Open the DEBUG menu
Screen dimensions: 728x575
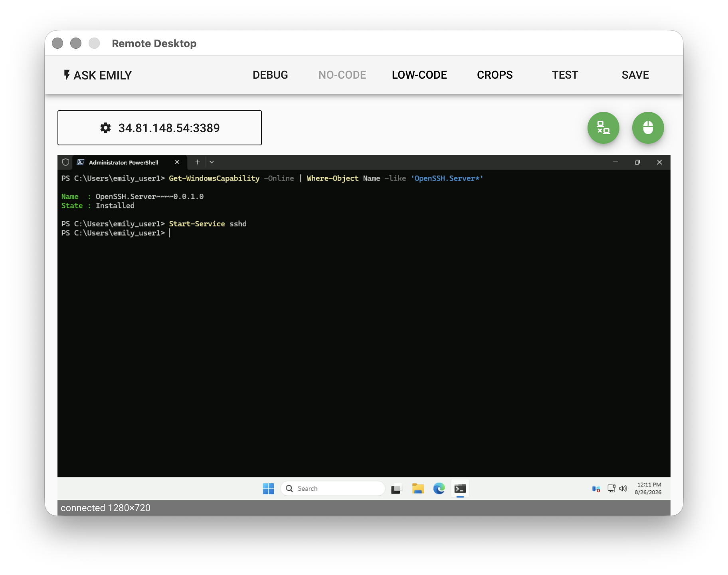point(270,75)
